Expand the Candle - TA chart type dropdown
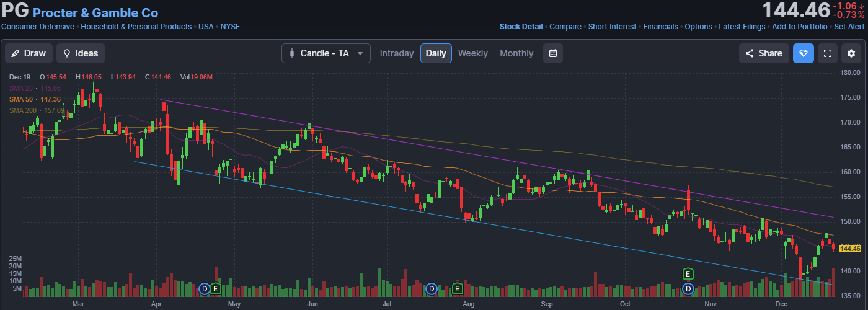 click(x=326, y=53)
